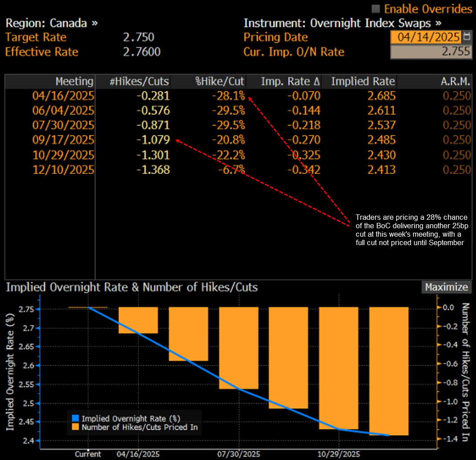Click the shortest orange bar for 04/16/2025
Viewport: 476px width, 460px height.
coord(138,320)
